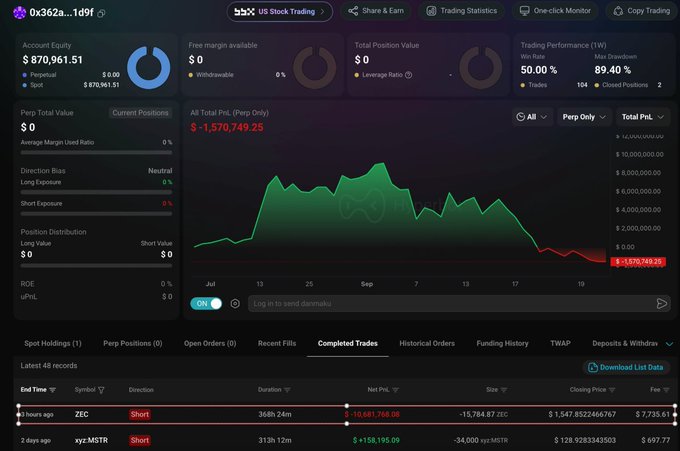Viewport: 680px width, 451px height.
Task: Open Trading Statistics
Action: click(461, 11)
